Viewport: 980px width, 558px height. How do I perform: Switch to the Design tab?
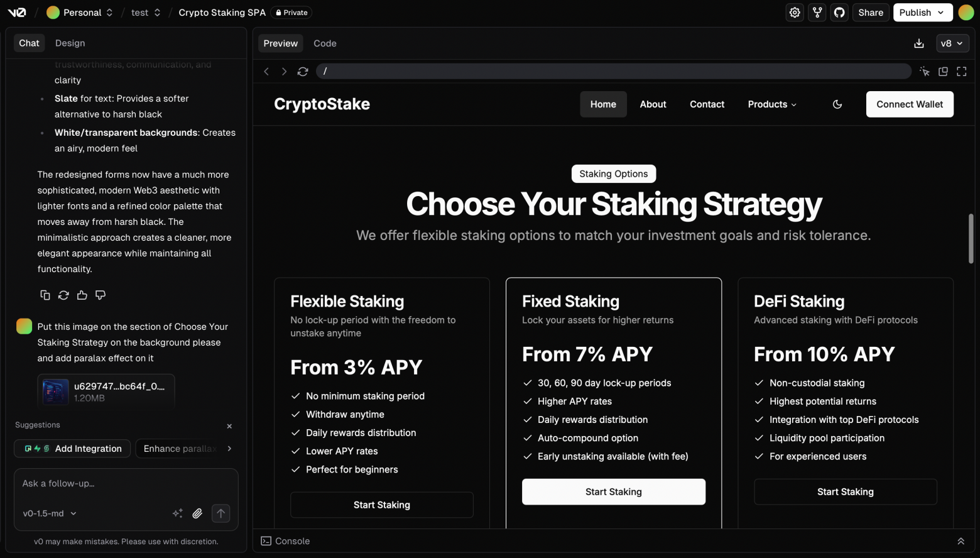pos(70,43)
